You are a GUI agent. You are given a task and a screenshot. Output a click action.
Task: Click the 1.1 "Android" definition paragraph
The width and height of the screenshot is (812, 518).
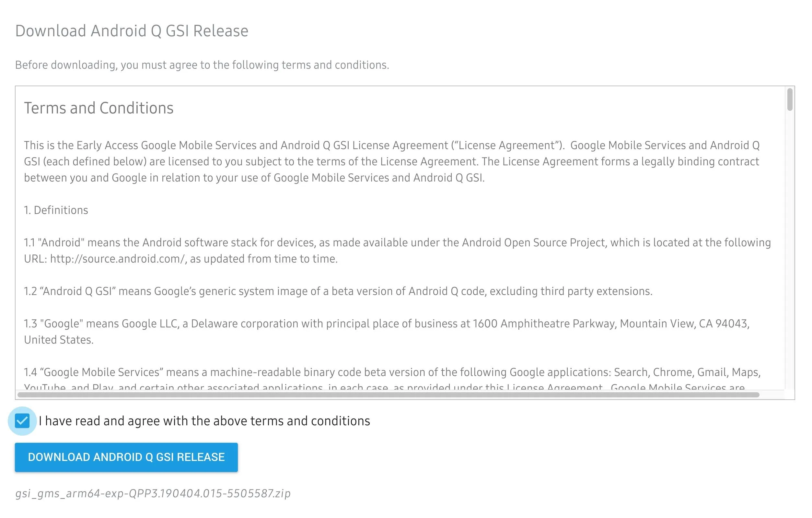tap(397, 251)
